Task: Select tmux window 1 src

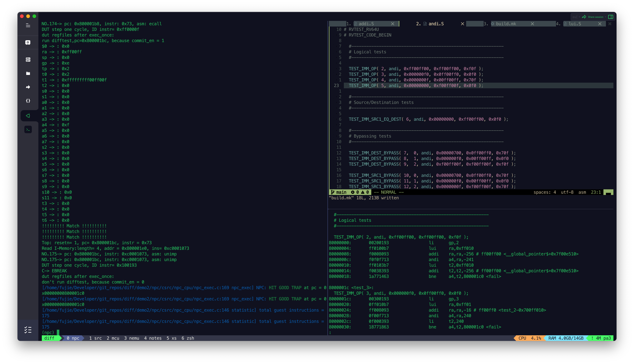Action: [95, 338]
